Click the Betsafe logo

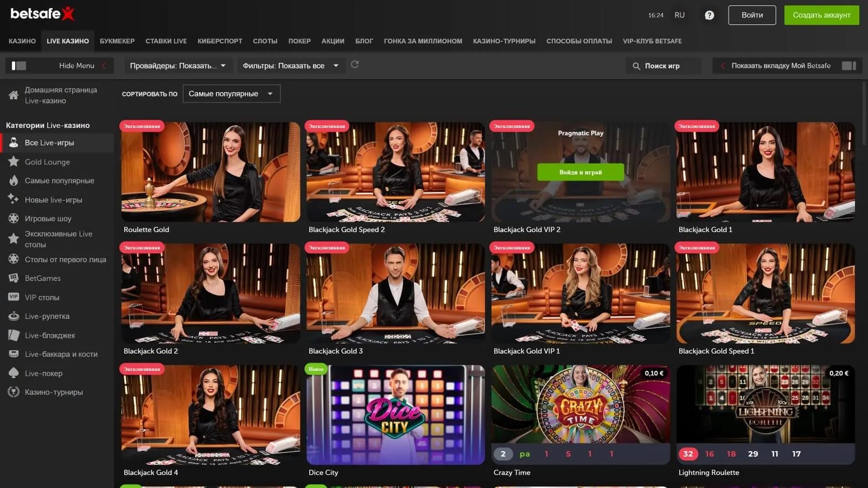coord(42,14)
